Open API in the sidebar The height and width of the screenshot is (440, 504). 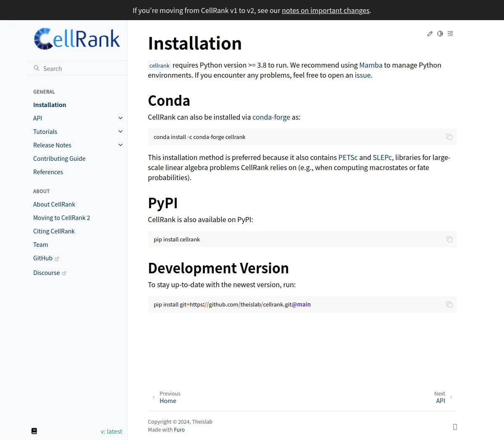point(38,118)
